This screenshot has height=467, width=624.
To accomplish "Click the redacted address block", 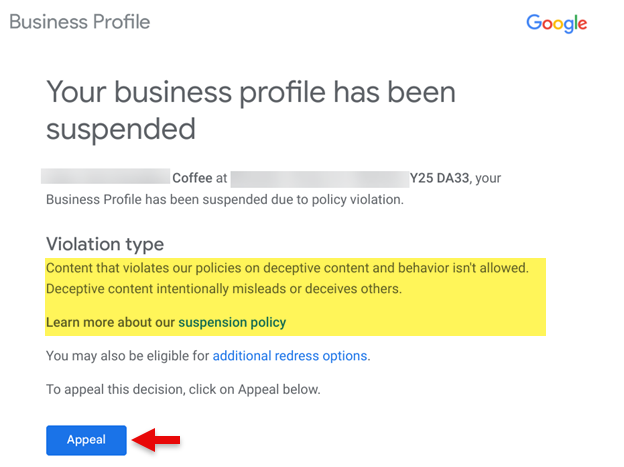I will 318,178.
